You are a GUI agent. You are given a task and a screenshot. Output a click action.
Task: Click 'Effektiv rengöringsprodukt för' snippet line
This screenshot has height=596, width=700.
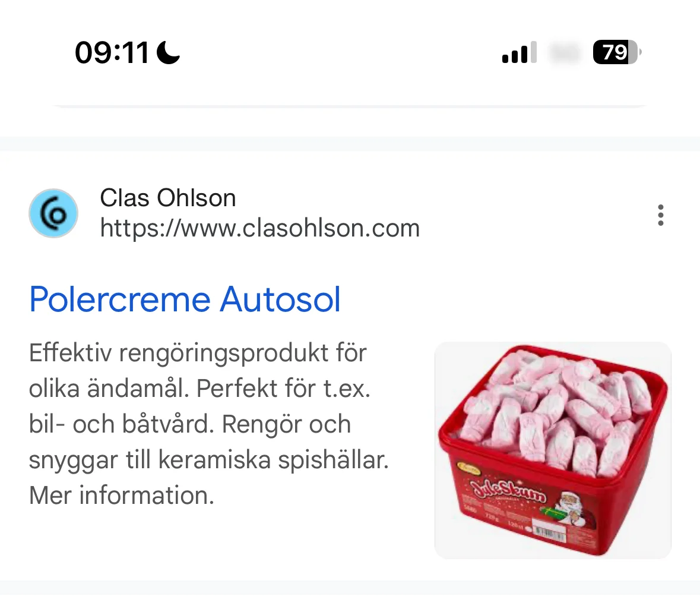click(x=198, y=352)
